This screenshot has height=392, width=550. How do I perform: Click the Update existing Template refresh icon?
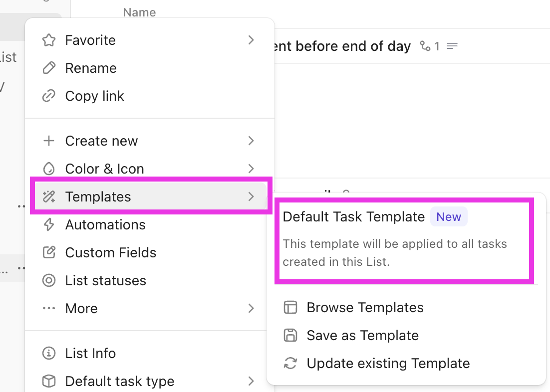pos(290,364)
